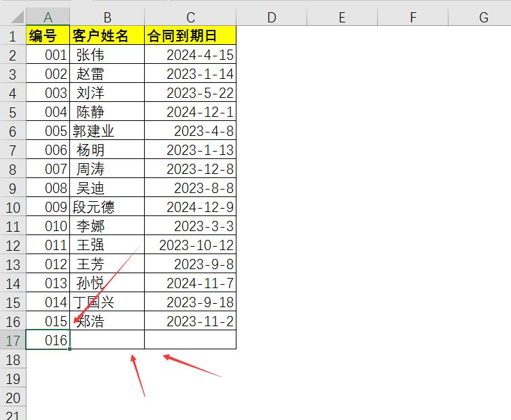511x420 pixels.
Task: Click the 合同到期日 header cell
Action: click(x=190, y=35)
